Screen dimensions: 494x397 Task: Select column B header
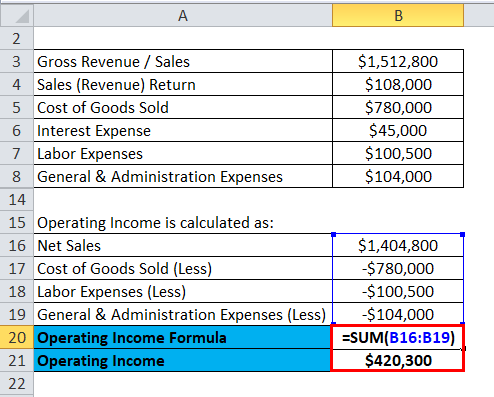(398, 15)
